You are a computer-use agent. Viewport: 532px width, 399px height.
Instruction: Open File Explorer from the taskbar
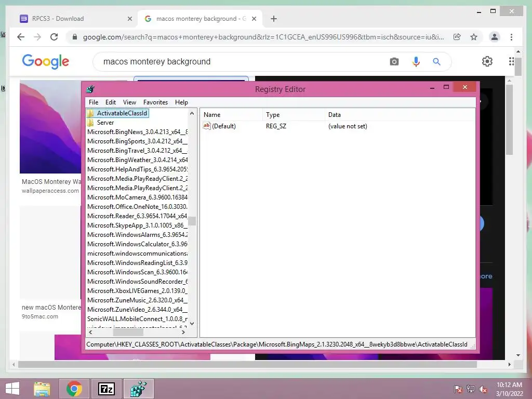[x=42, y=389]
